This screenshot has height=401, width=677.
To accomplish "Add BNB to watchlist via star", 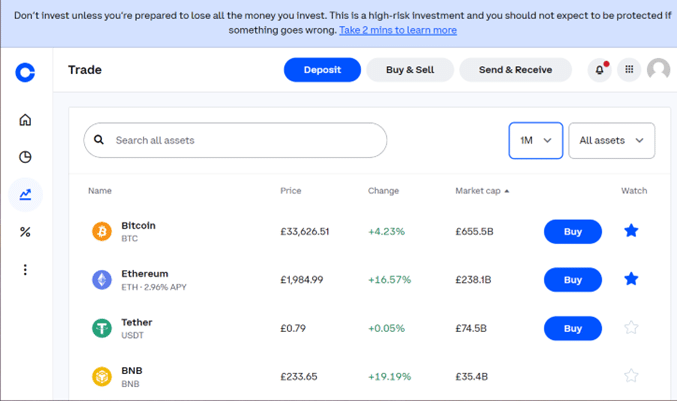I will (631, 376).
